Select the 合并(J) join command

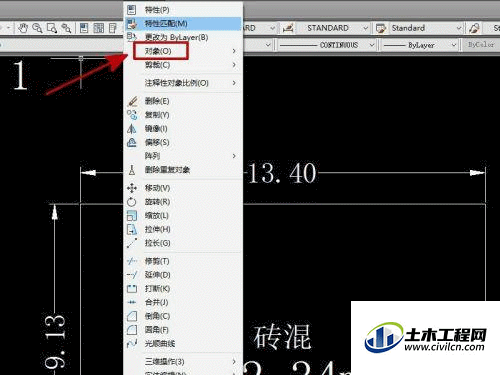click(x=183, y=302)
